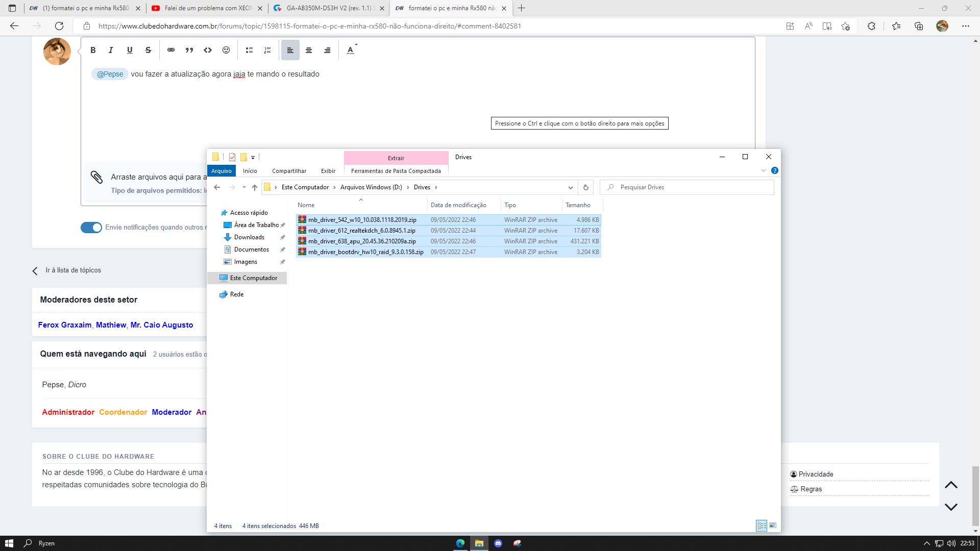Toggle the notifications switch for replies
Image resolution: width=980 pixels, height=551 pixels.
pyautogui.click(x=91, y=228)
